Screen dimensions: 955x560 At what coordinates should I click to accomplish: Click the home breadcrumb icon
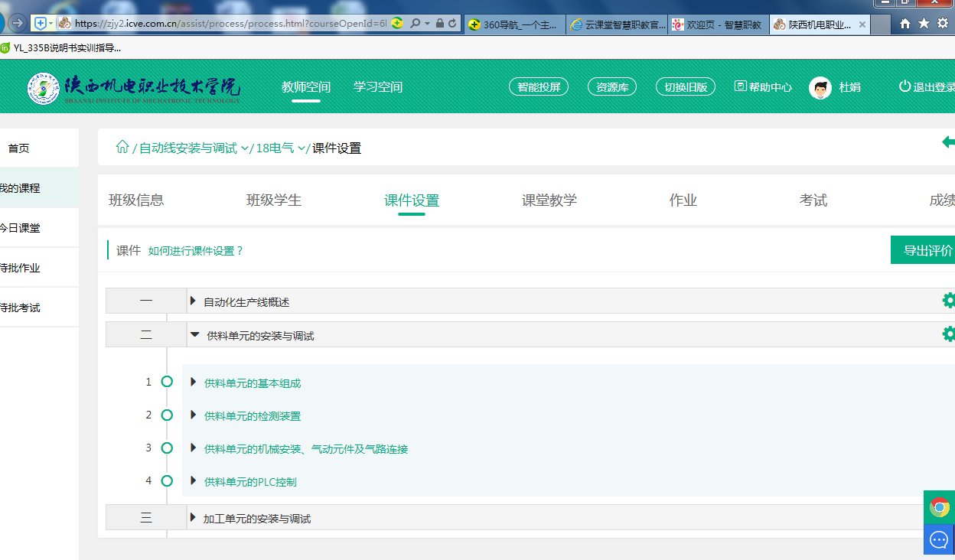click(x=122, y=148)
